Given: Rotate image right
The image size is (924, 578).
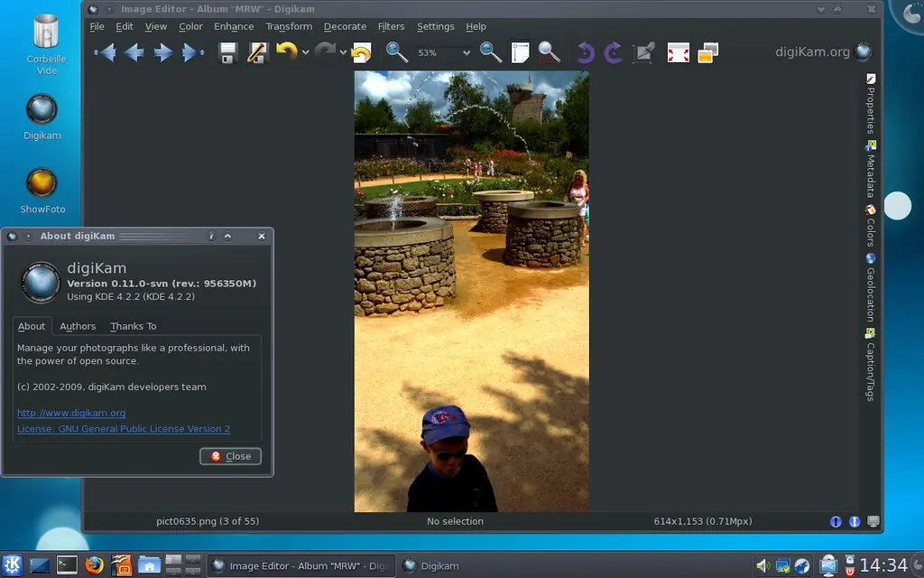Looking at the screenshot, I should point(614,52).
